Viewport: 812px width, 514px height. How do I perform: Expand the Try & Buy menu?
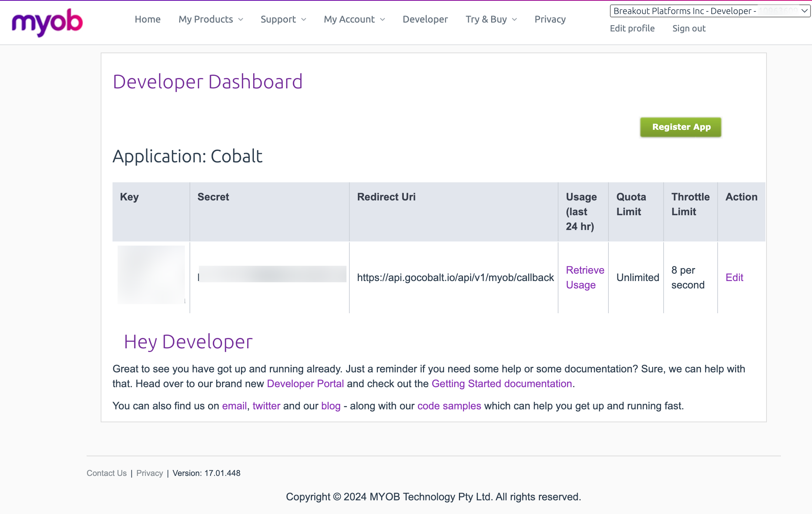pyautogui.click(x=491, y=20)
